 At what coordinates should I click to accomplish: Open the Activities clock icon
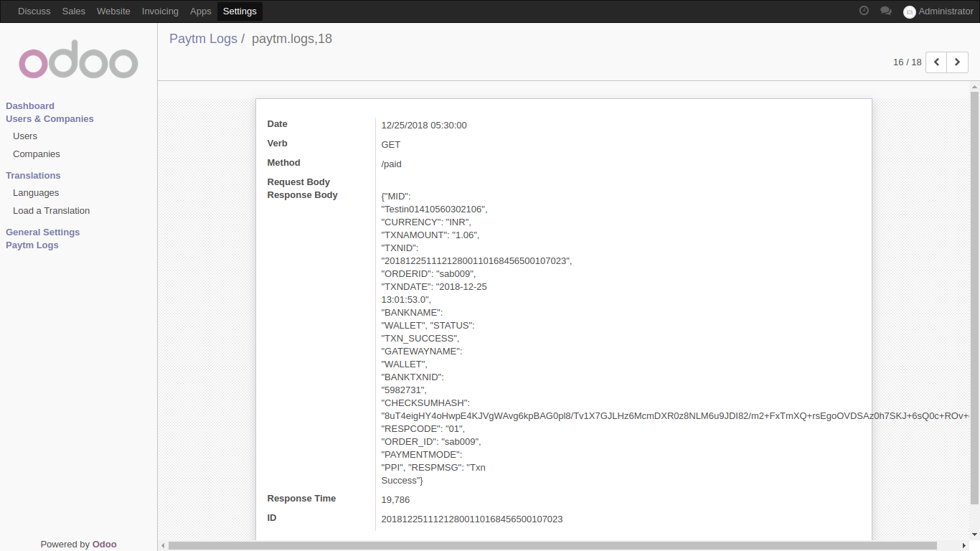pos(864,11)
